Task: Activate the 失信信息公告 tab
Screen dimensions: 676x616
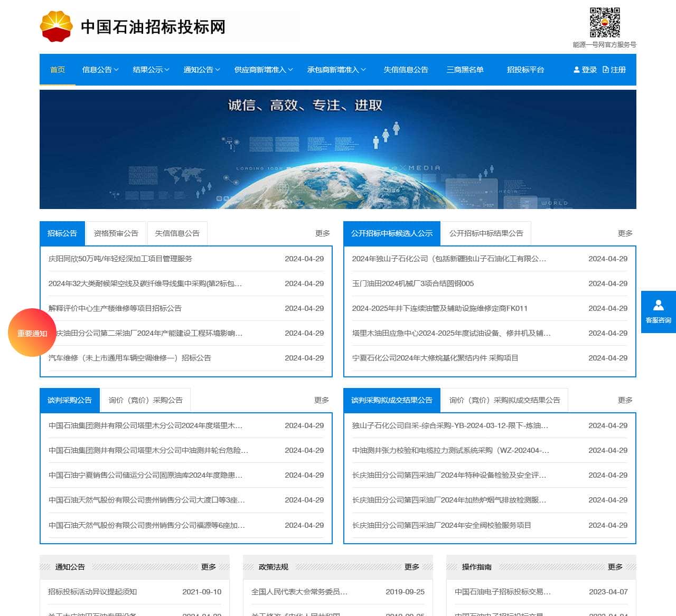Action: point(177,233)
